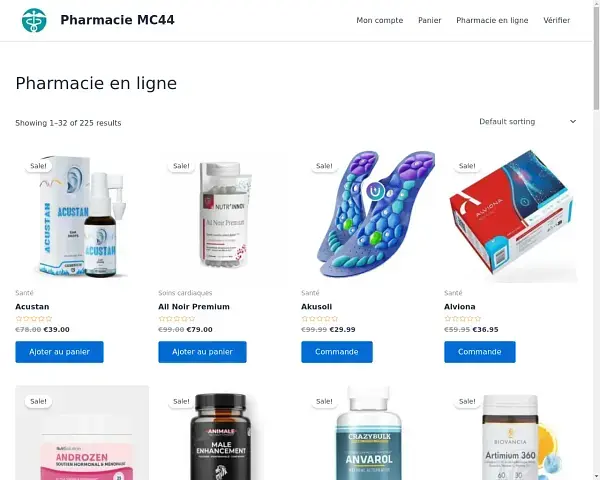Open the All Noir Premium product title
The height and width of the screenshot is (480, 600).
tap(194, 307)
